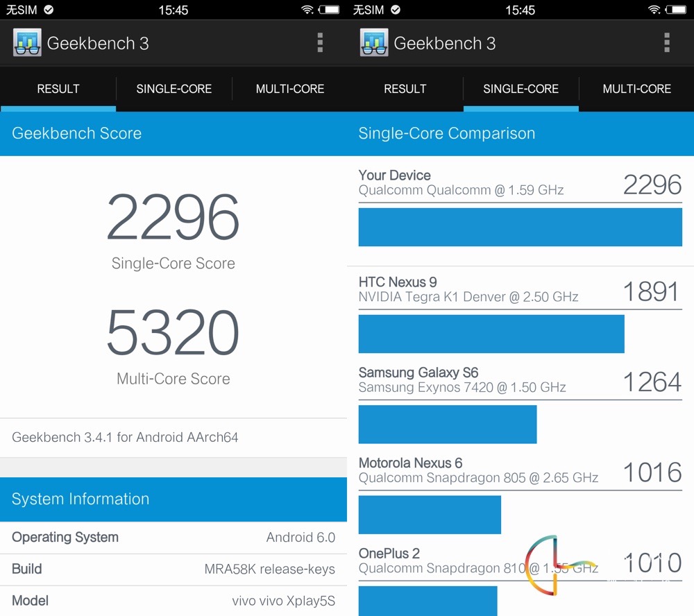Tap the Wi-Fi status icon on right screen

pyautogui.click(x=654, y=9)
